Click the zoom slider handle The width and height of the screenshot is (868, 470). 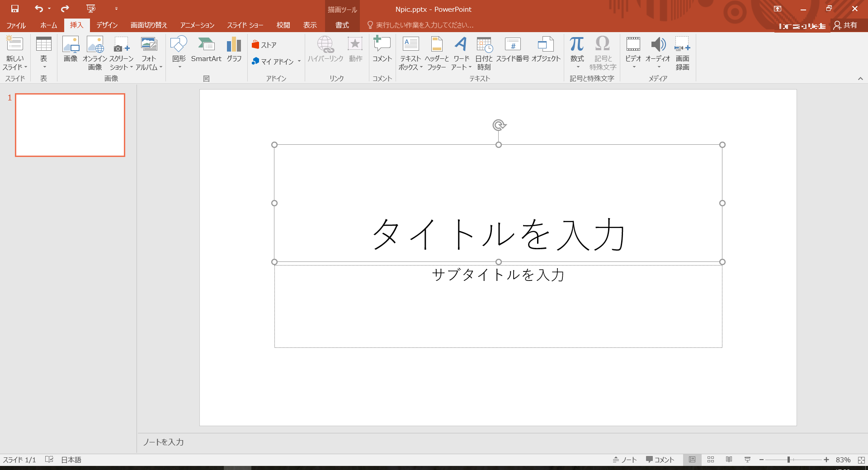tap(788, 460)
